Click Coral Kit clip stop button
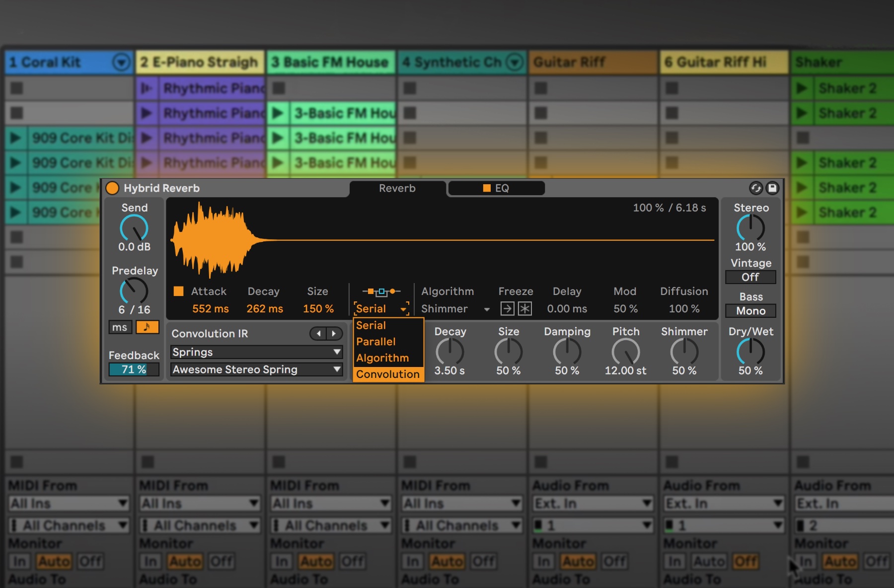The image size is (894, 588). point(16,462)
